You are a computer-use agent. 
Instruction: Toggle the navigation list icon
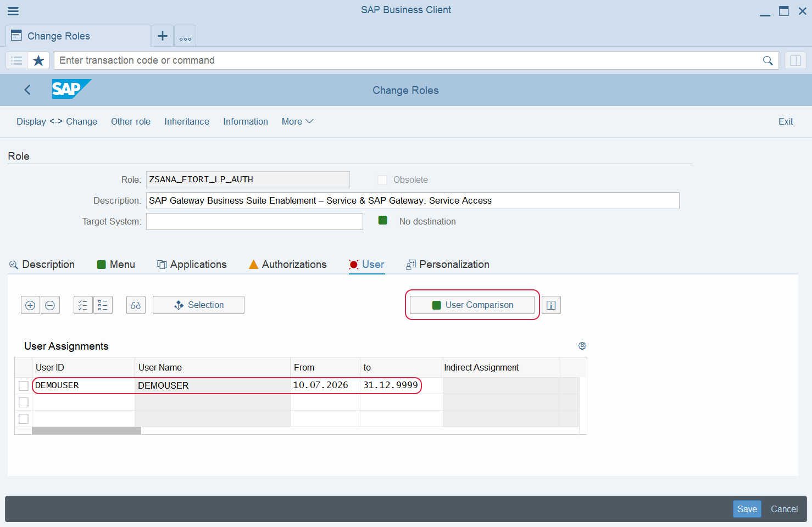coord(16,60)
